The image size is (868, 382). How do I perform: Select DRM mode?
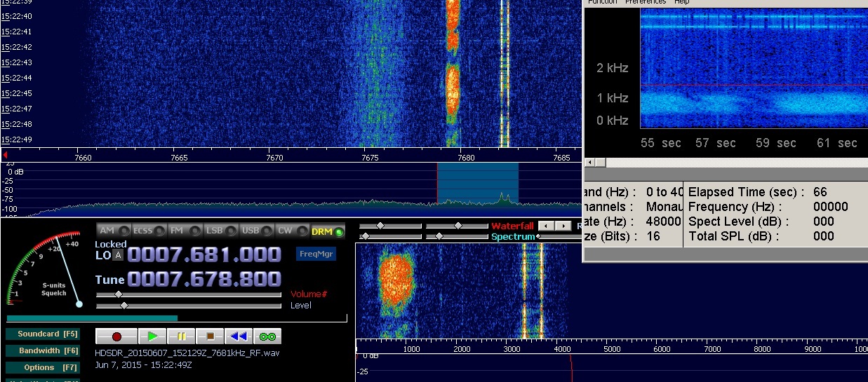[x=328, y=231]
